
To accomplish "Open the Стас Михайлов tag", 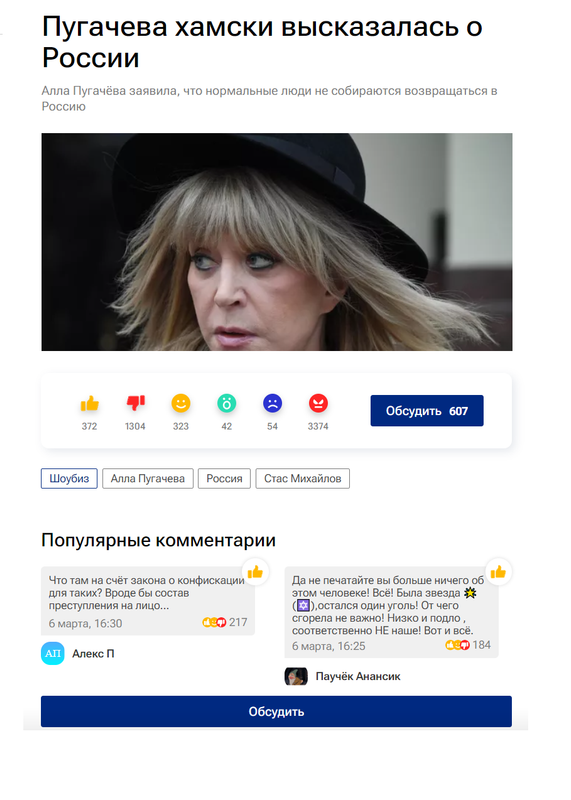I will 303,479.
